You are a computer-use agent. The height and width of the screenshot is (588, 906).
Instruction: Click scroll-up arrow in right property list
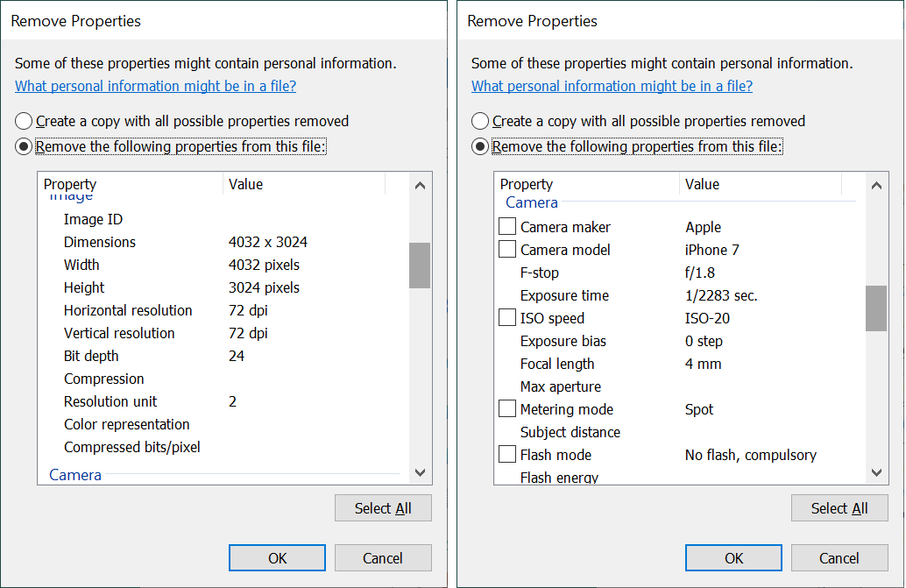(876, 186)
